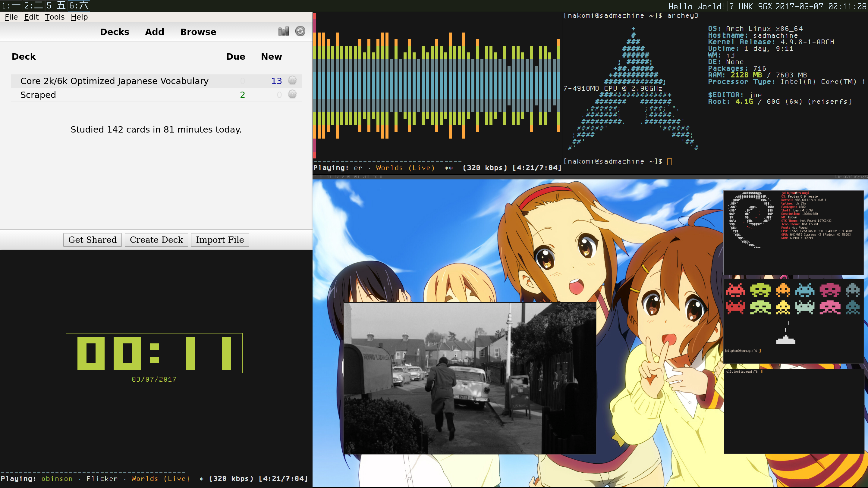Screen dimensions: 868x488
Task: Open the Browse view
Action: pos(198,32)
